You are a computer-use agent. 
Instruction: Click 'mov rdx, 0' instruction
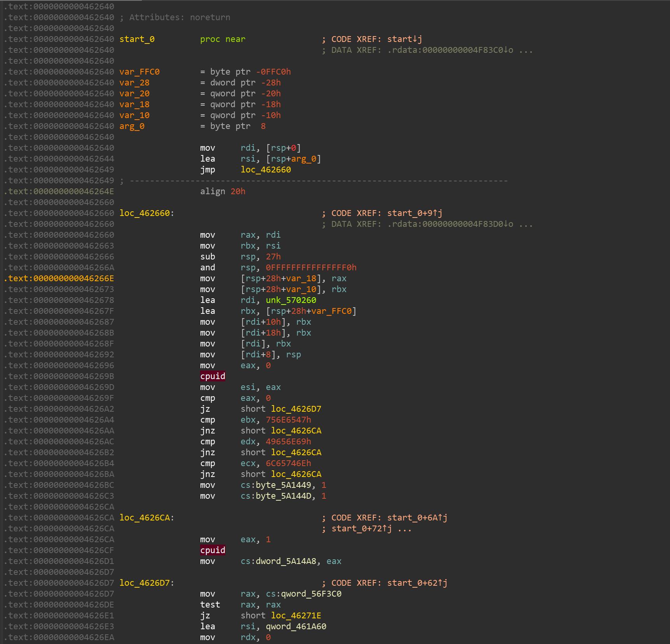(236, 637)
